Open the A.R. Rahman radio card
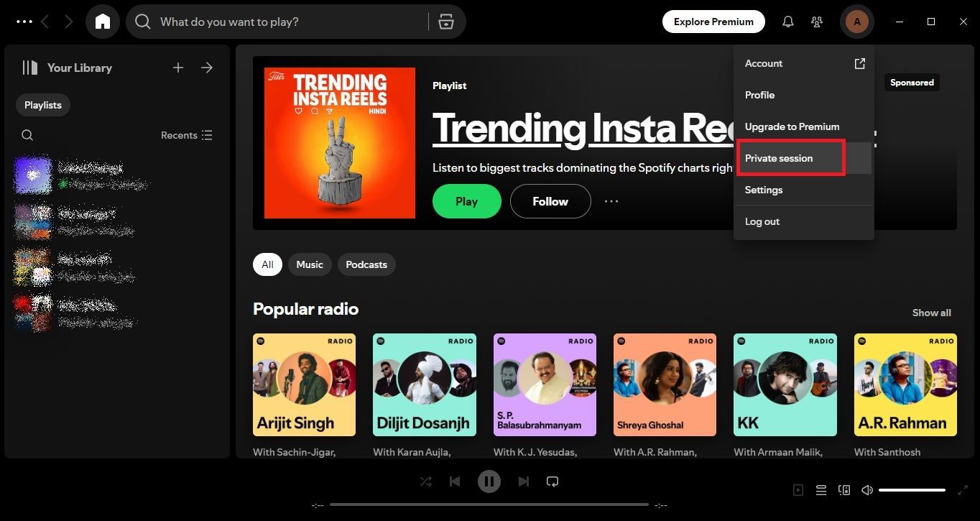 (x=905, y=384)
